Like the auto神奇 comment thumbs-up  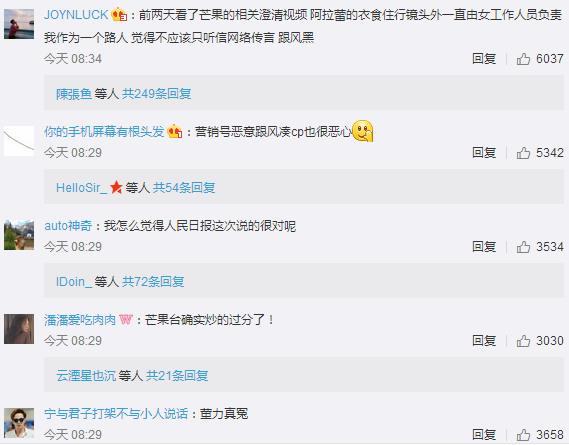[x=523, y=247]
